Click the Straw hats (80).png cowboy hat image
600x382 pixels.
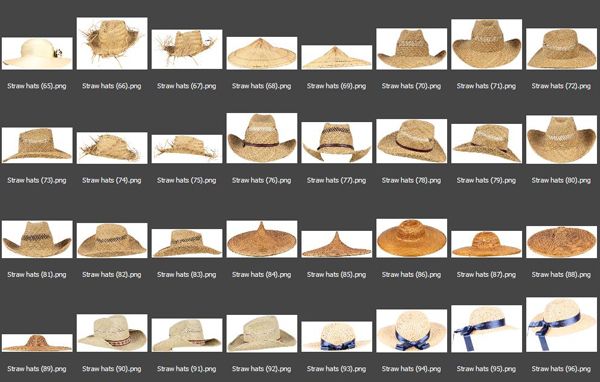[561, 140]
